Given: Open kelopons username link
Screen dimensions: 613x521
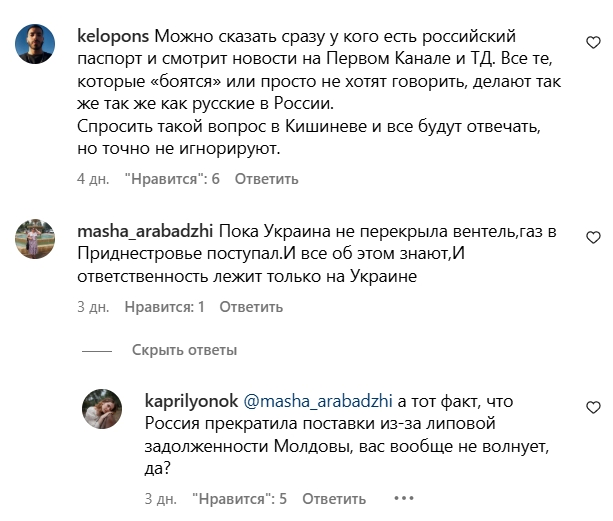Looking at the screenshot, I should [x=113, y=36].
